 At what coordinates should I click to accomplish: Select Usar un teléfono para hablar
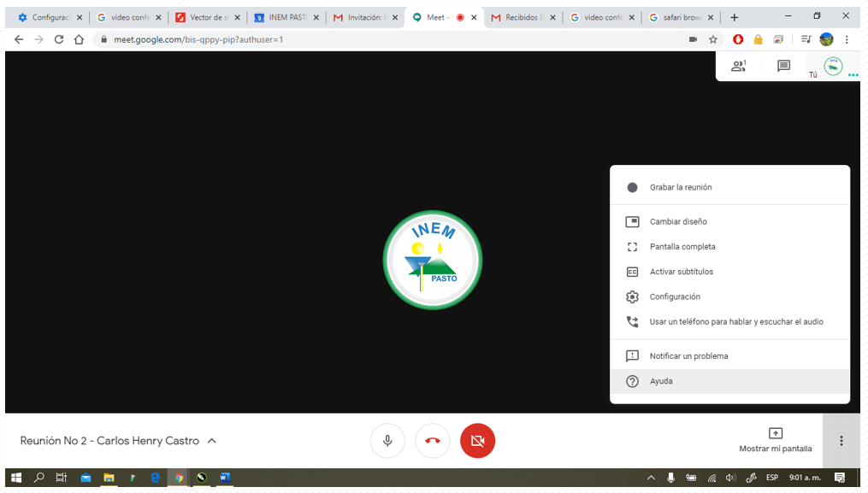[729, 322]
